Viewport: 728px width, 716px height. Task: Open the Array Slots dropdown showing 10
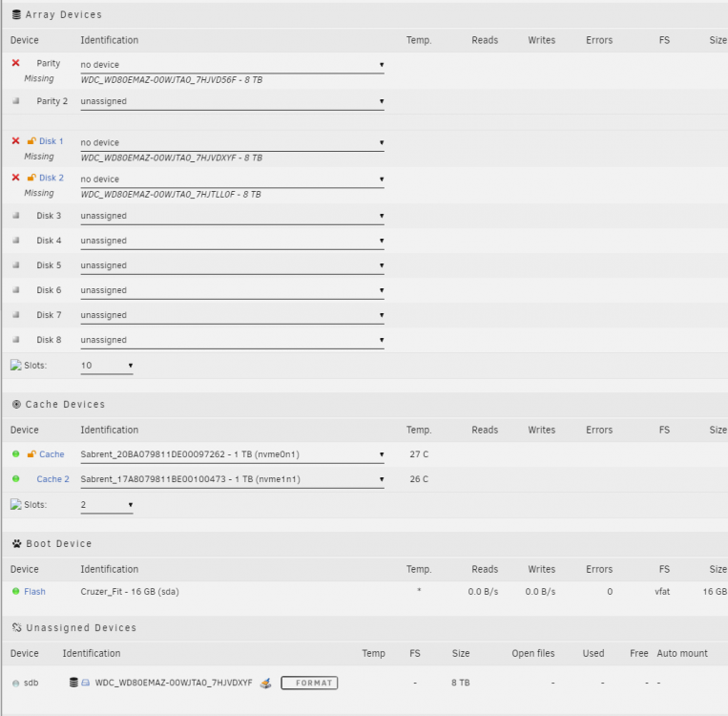tap(107, 366)
